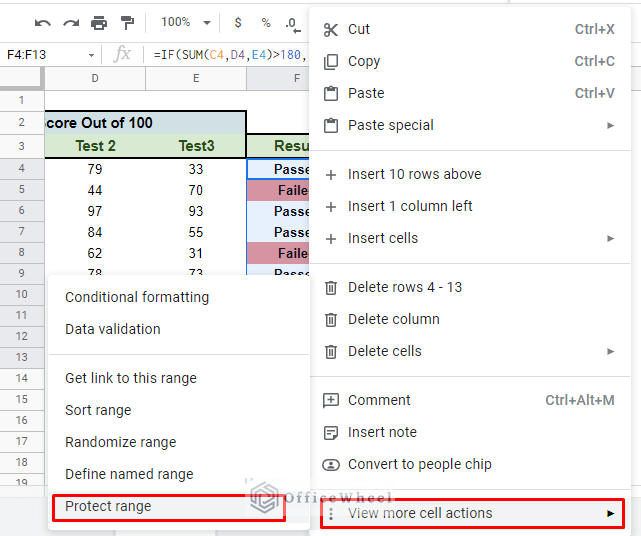
Task: Expand the Delete cells submenu arrow
Action: click(x=610, y=352)
